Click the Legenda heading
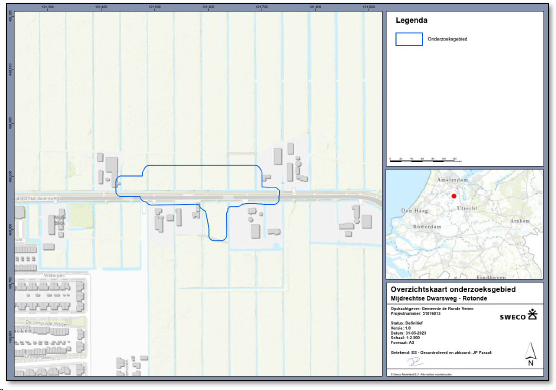Image resolution: width=556 pixels, height=390 pixels. click(411, 21)
